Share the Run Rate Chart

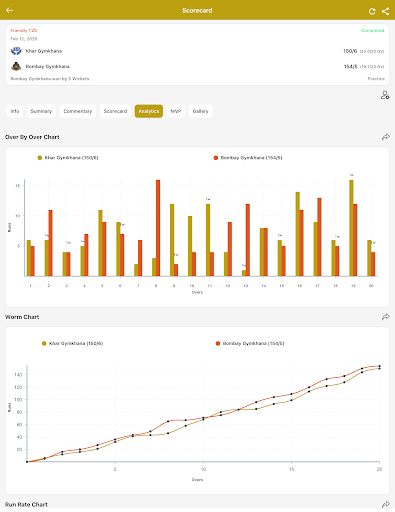386,504
